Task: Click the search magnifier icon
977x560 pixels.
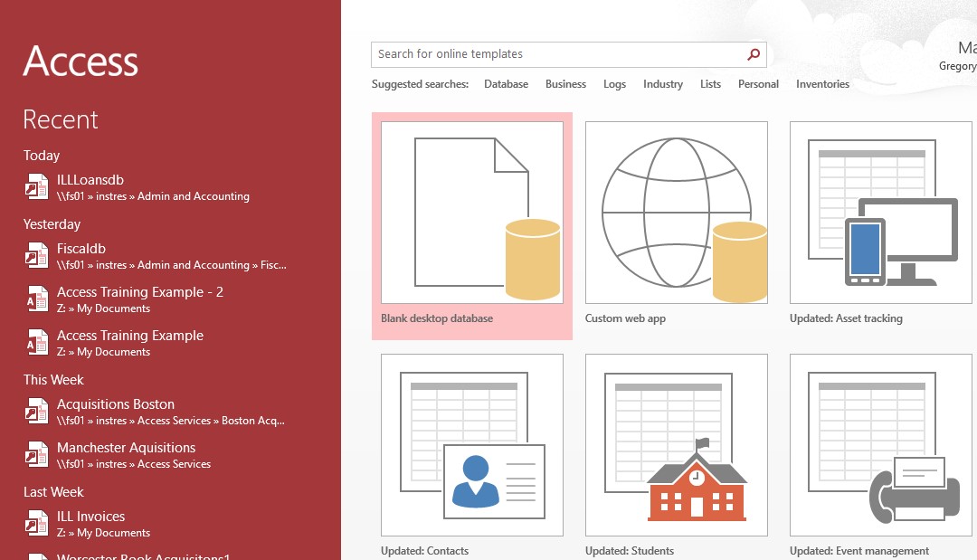Action: pyautogui.click(x=754, y=54)
